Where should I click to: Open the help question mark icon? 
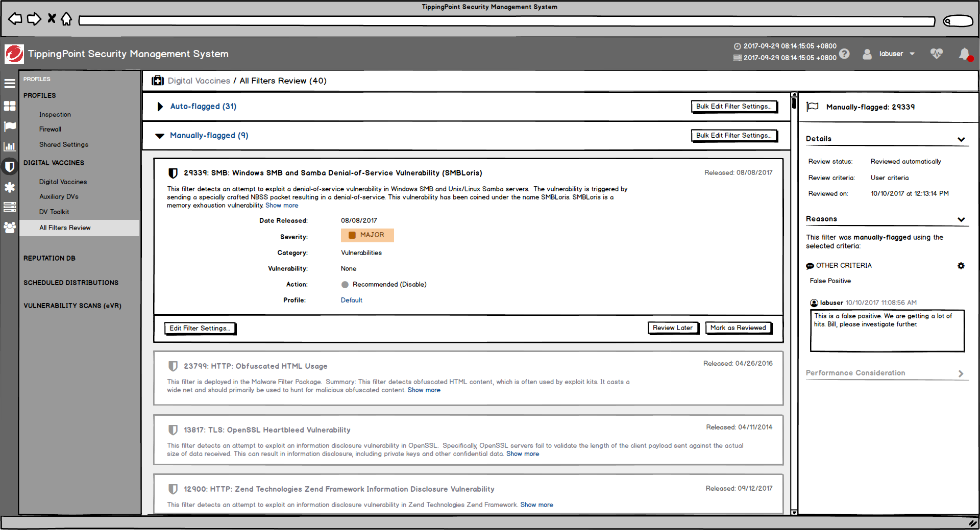(x=844, y=54)
